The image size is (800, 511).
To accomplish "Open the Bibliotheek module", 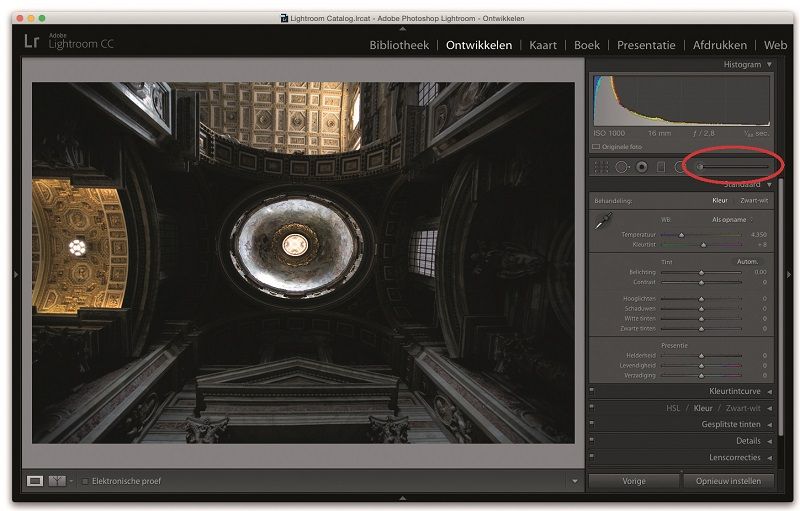I will (x=399, y=45).
